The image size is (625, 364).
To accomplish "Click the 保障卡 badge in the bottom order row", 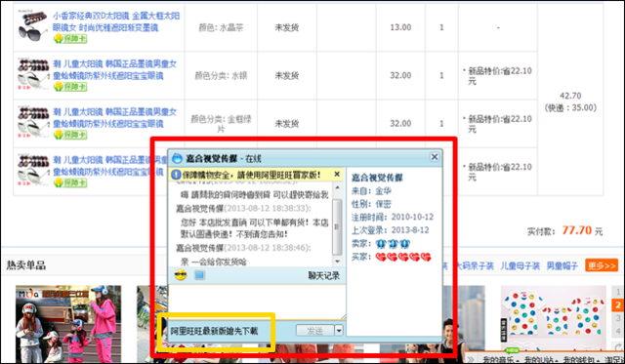I will [x=70, y=182].
